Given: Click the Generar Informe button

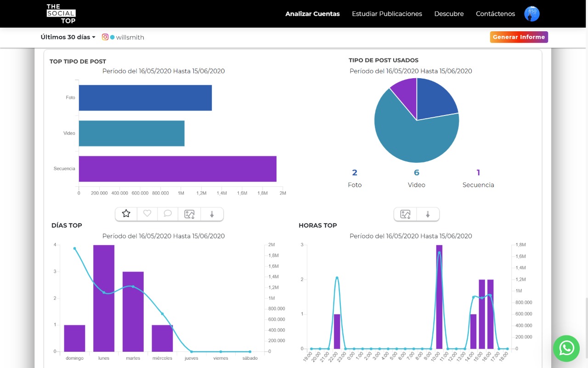Looking at the screenshot, I should [519, 37].
